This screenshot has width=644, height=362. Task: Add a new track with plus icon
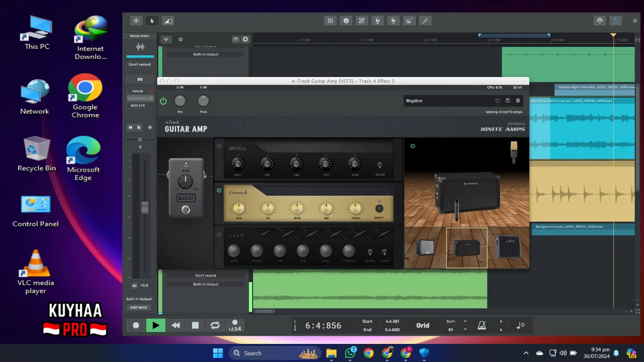[245, 39]
